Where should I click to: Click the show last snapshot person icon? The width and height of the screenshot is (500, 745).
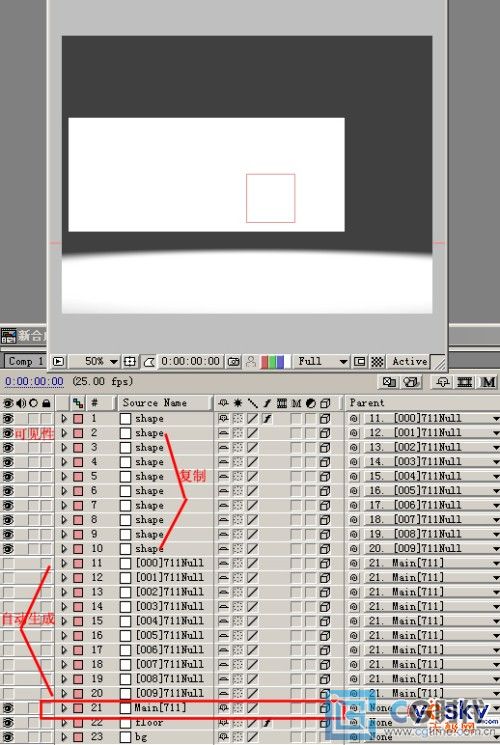[x=250, y=362]
